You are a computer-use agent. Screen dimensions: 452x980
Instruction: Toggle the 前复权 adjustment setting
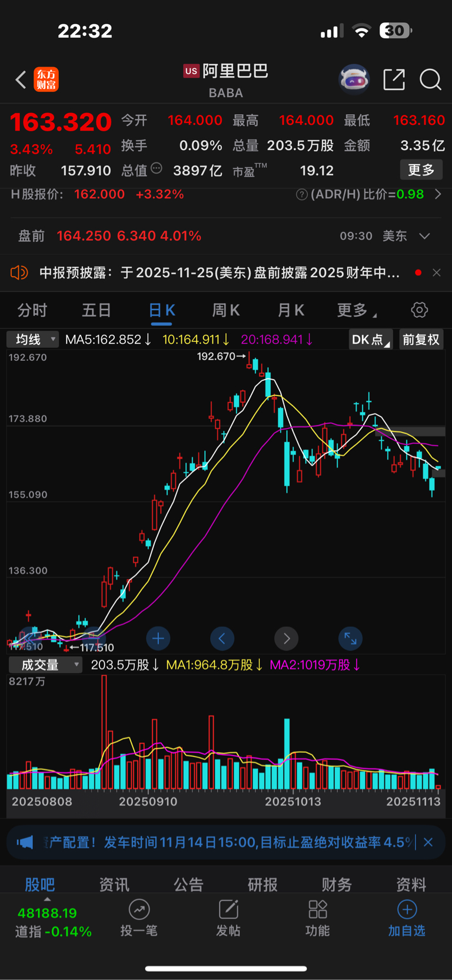(421, 340)
